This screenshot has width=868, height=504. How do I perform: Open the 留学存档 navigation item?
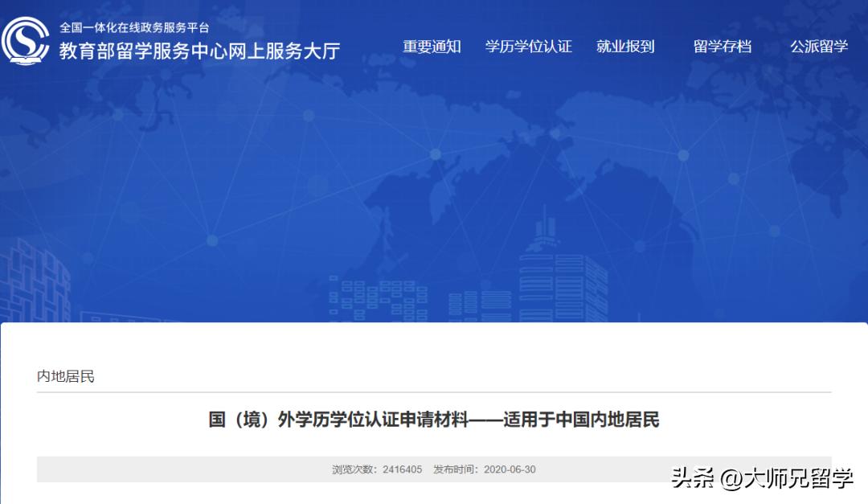pos(723,46)
